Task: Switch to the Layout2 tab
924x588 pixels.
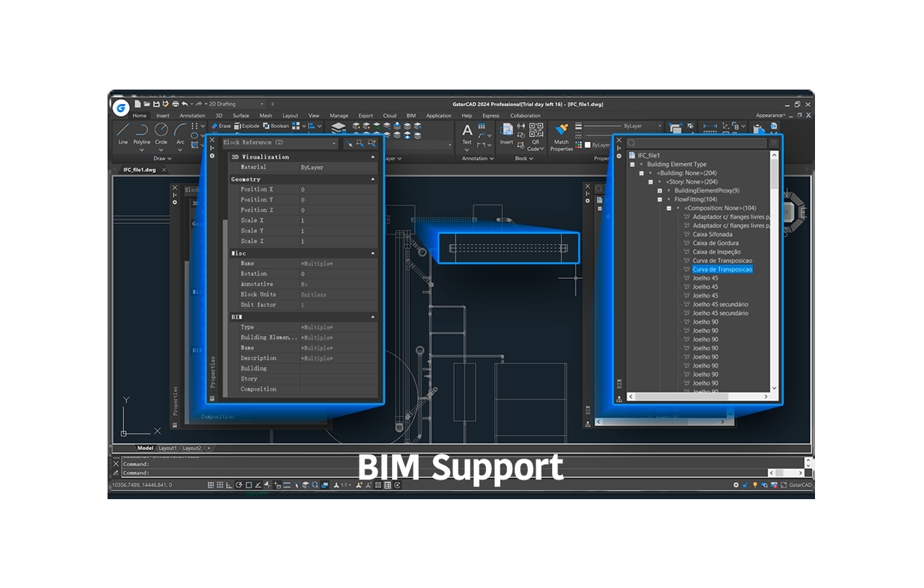Action: pos(191,448)
